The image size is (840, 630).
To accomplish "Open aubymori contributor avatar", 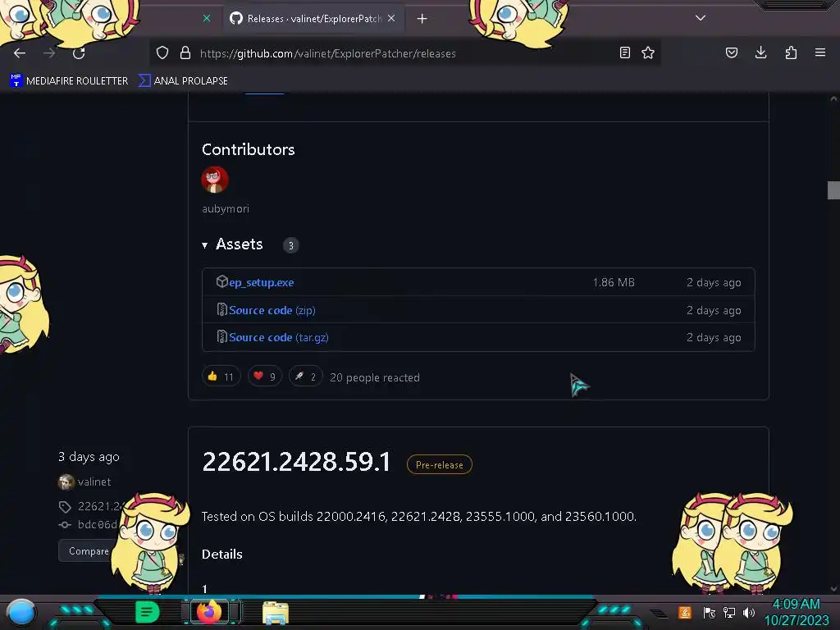I will click(x=215, y=180).
